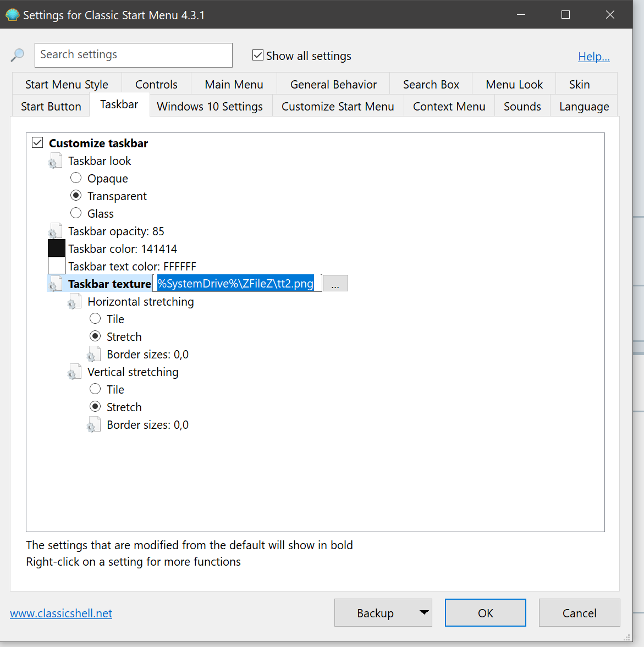Open the Backup dropdown arrow
Screen dimensions: 644x647
(x=424, y=612)
